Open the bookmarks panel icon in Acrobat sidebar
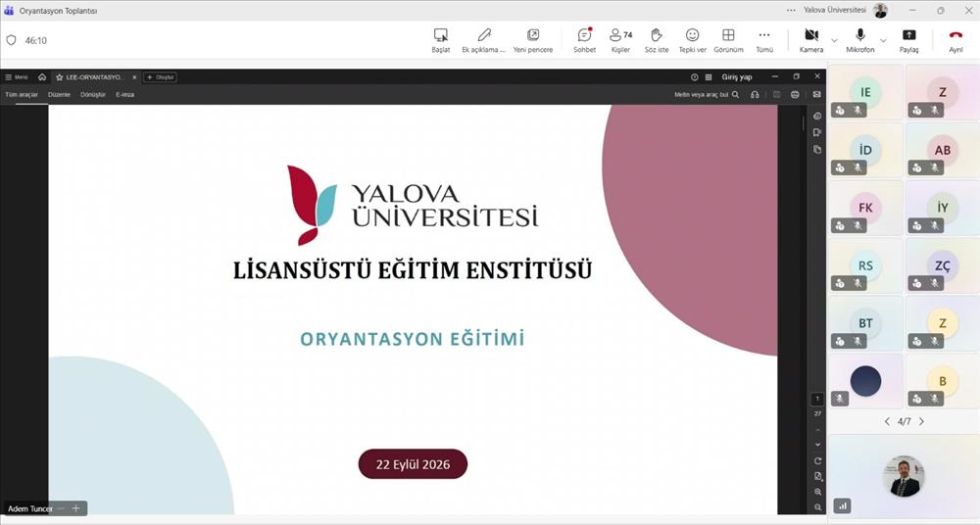 [x=817, y=132]
